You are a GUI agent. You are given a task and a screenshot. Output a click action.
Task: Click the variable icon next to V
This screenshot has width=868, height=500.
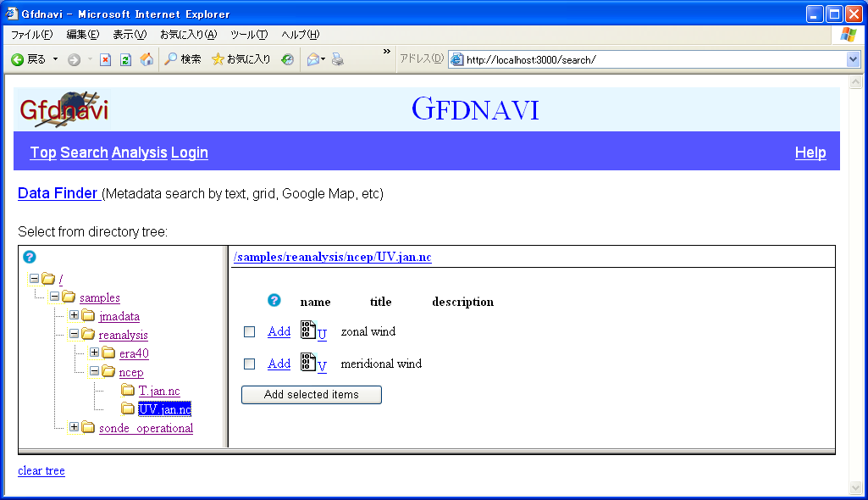(308, 363)
